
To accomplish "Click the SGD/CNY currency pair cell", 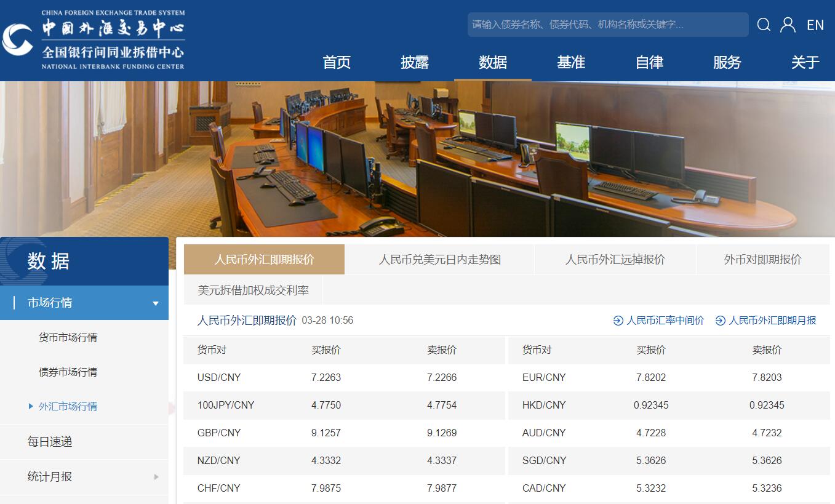I will tap(544, 460).
